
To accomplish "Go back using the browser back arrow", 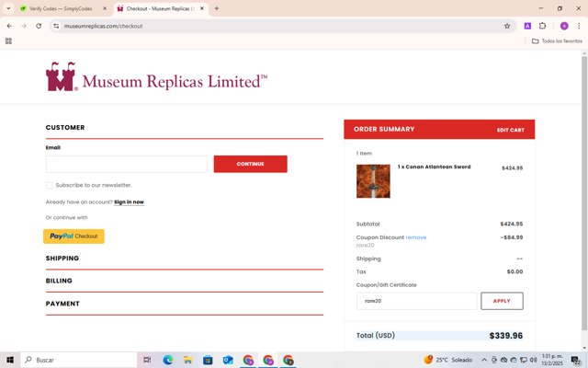I will 9,26.
